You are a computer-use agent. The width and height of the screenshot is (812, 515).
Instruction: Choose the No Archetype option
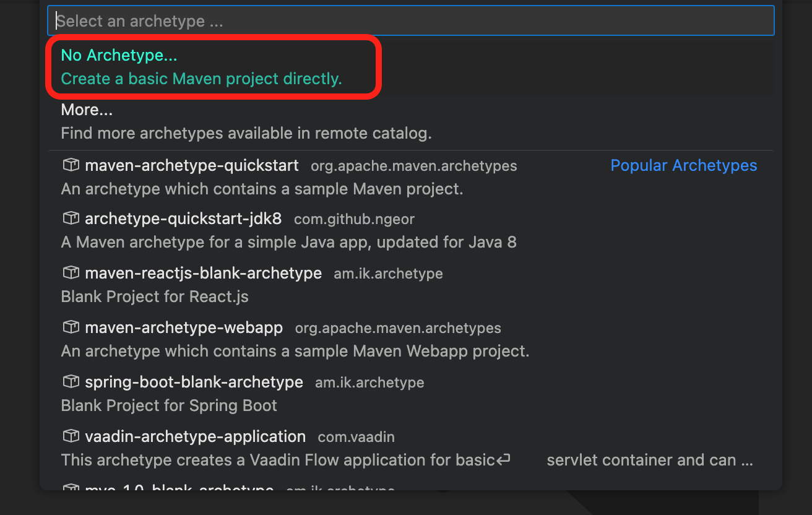click(x=119, y=55)
